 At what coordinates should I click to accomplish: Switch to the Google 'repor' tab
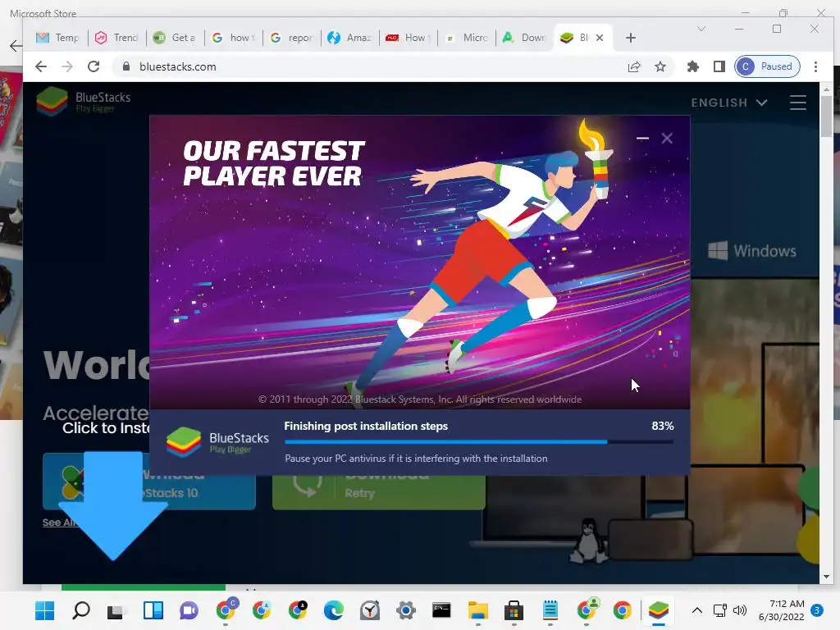[x=291, y=38]
